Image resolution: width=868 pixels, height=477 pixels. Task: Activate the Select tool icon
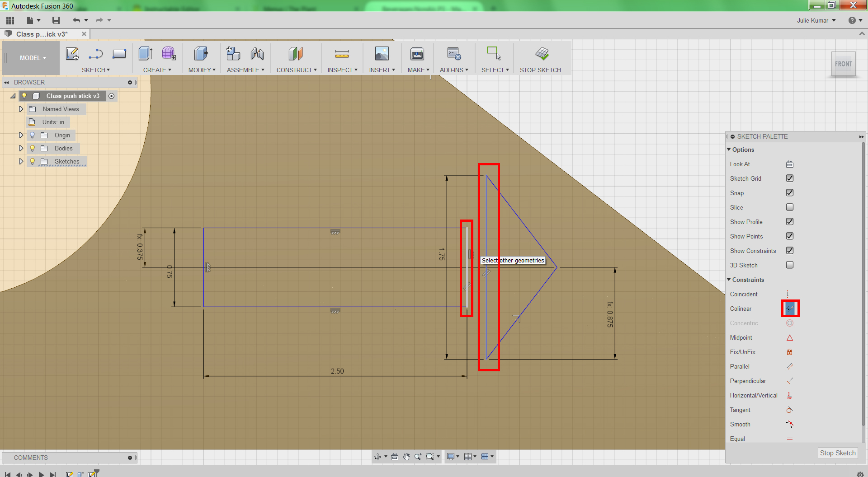click(x=494, y=53)
